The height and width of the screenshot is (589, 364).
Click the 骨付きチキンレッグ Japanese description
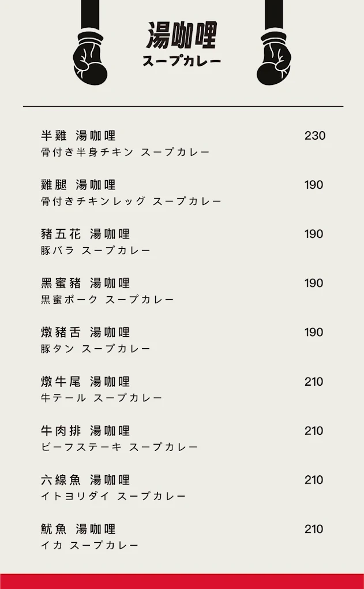pos(93,202)
